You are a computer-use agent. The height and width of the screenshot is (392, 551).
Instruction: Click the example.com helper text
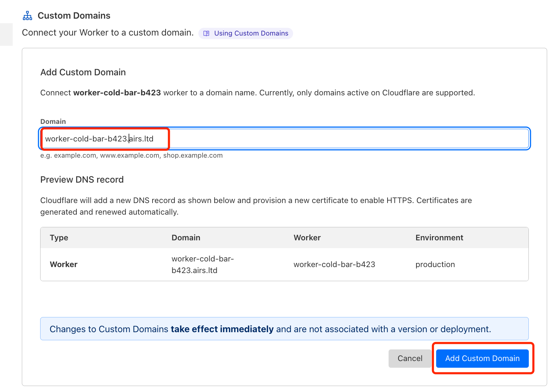[131, 155]
